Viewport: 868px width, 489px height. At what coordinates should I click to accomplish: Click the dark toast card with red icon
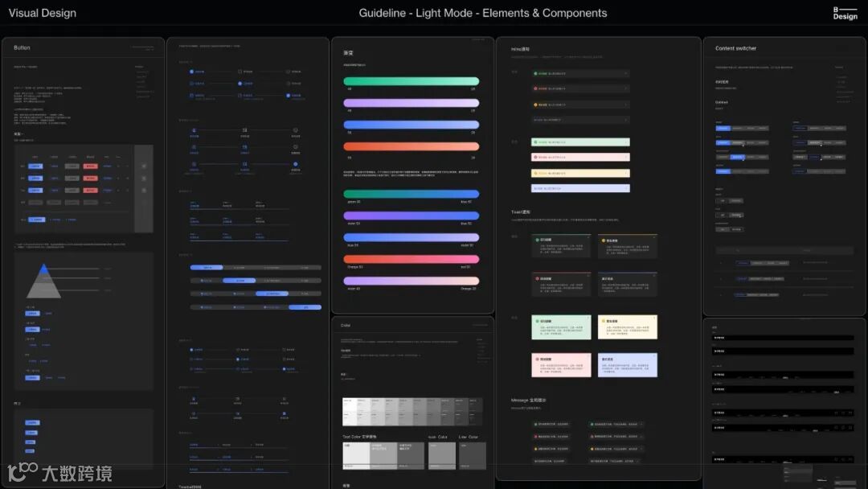561,284
